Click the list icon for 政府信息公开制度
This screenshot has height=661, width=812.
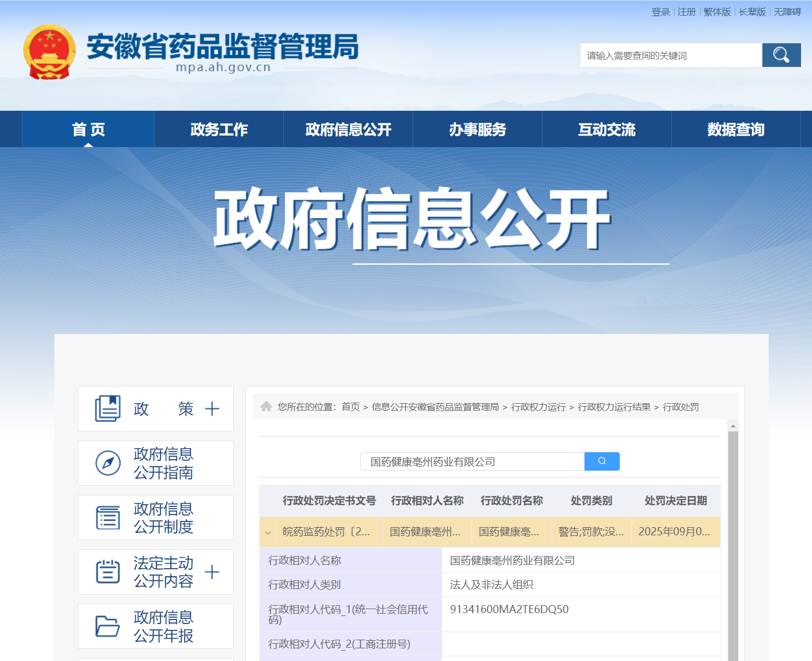108,517
